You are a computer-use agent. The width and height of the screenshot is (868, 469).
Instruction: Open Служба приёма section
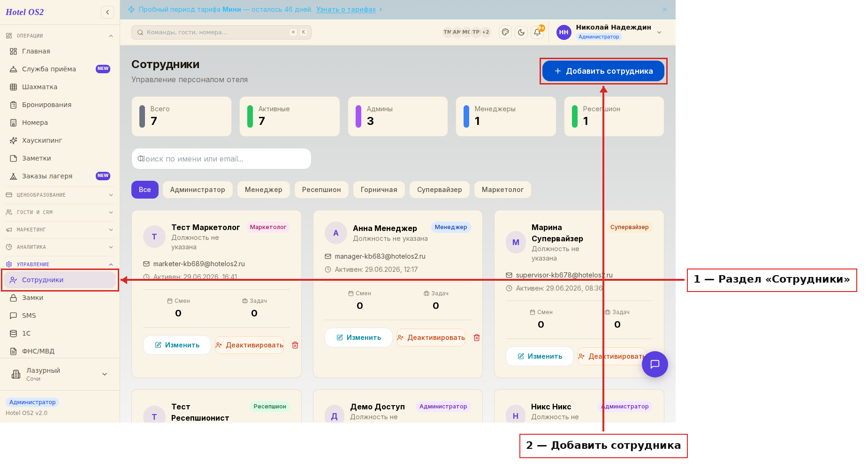60,69
